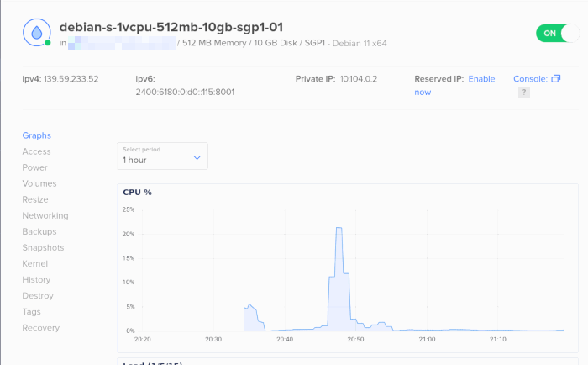588x365 pixels.
Task: Click the CPU spike peak on the chart
Action: click(339, 228)
